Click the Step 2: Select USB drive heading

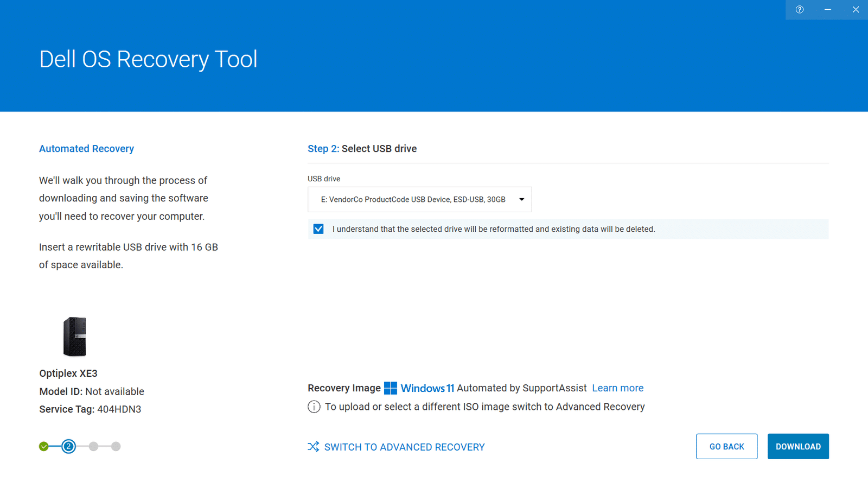tap(362, 149)
